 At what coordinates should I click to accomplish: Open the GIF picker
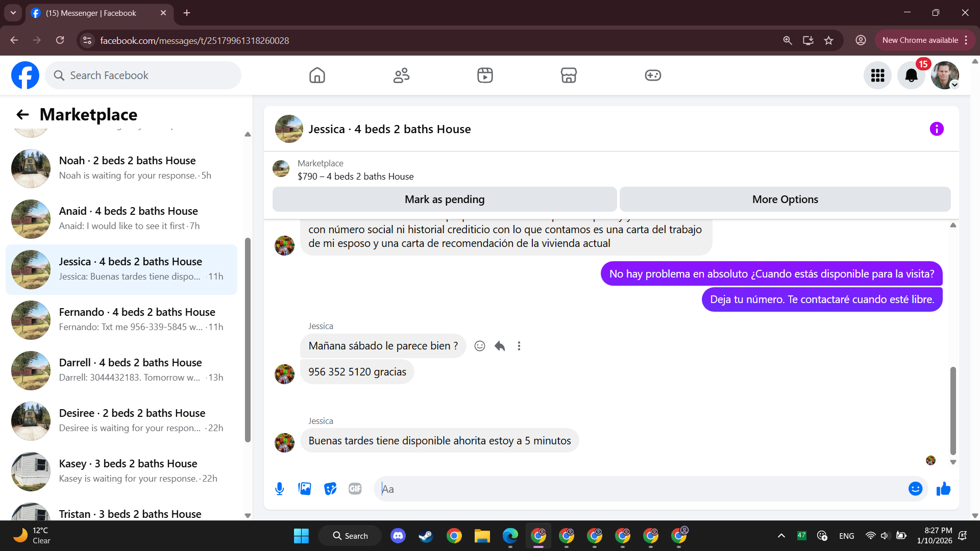tap(355, 489)
